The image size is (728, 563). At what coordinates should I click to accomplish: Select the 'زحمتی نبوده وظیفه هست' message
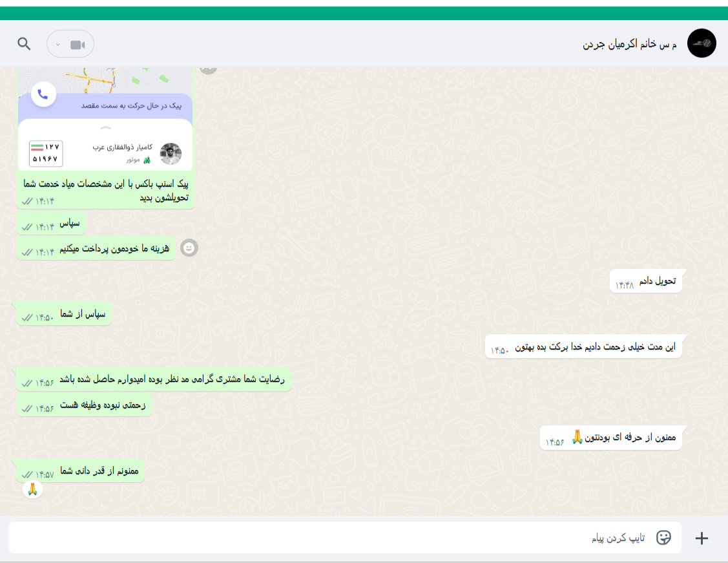point(85,405)
